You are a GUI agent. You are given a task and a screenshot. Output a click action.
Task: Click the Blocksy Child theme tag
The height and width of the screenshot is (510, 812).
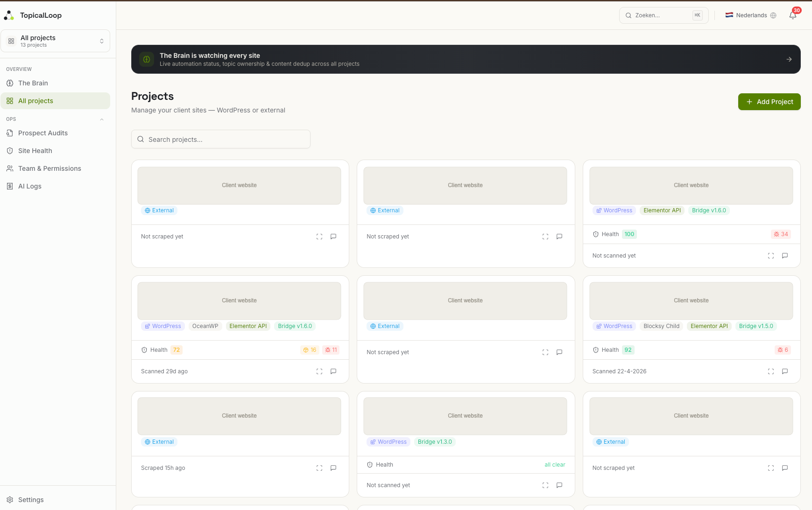coord(661,326)
